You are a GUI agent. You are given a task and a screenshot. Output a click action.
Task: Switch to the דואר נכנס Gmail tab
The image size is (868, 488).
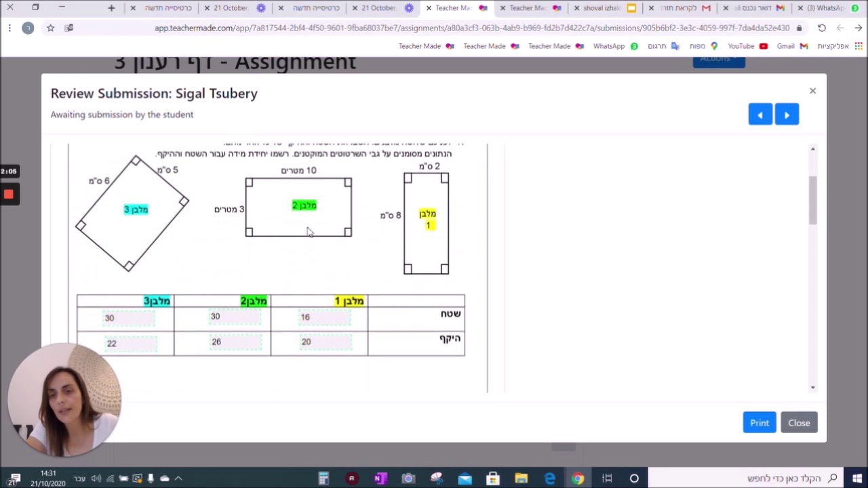(x=753, y=8)
